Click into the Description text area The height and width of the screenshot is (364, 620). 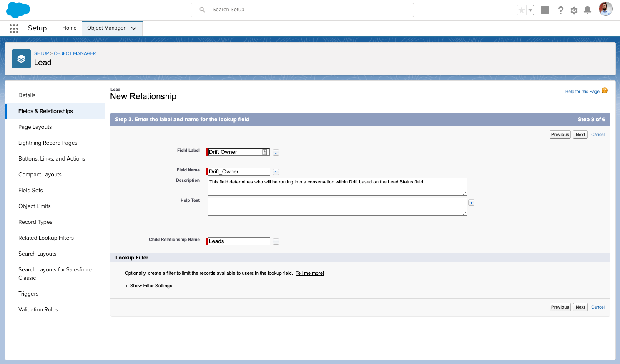coord(337,187)
